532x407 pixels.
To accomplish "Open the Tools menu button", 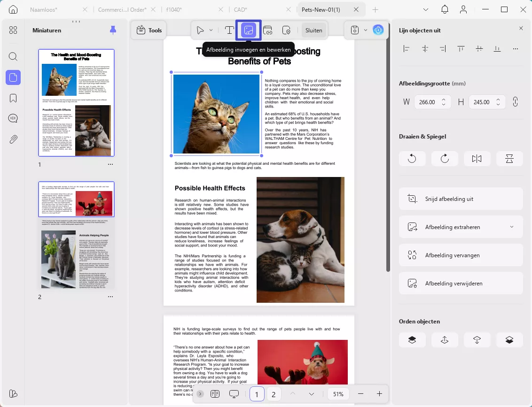I will pos(149,30).
